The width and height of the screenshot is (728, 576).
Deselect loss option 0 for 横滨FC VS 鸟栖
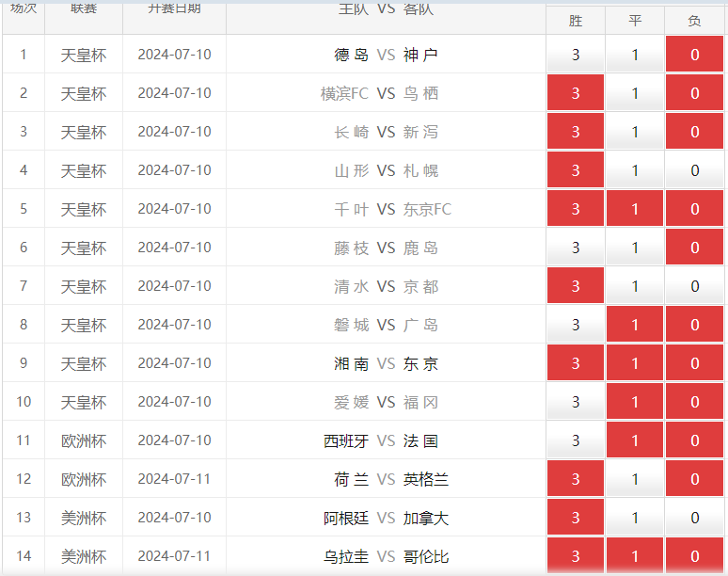tap(694, 93)
